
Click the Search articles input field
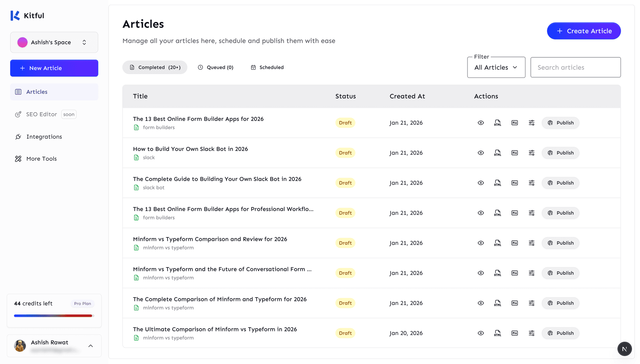click(x=575, y=67)
